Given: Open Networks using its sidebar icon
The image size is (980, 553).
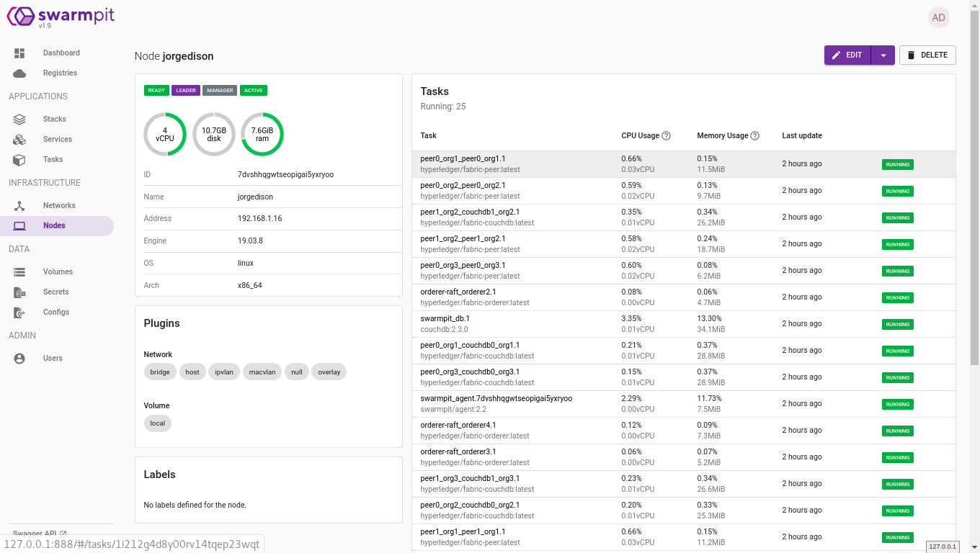Looking at the screenshot, I should [x=19, y=206].
